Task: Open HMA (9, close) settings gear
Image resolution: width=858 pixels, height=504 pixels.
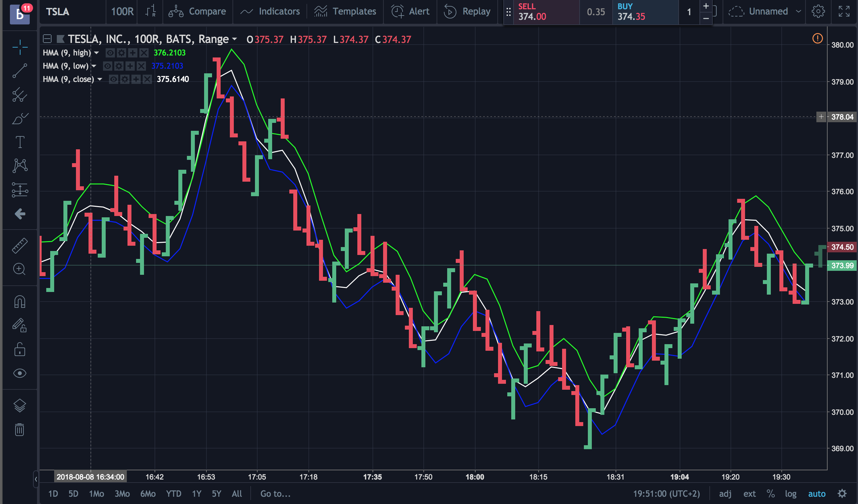Action: 125,79
